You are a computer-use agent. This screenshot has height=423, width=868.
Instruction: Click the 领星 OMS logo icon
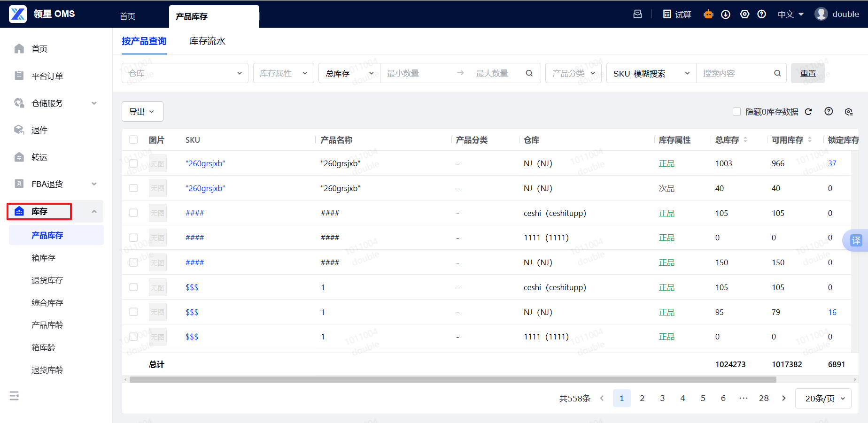(18, 14)
